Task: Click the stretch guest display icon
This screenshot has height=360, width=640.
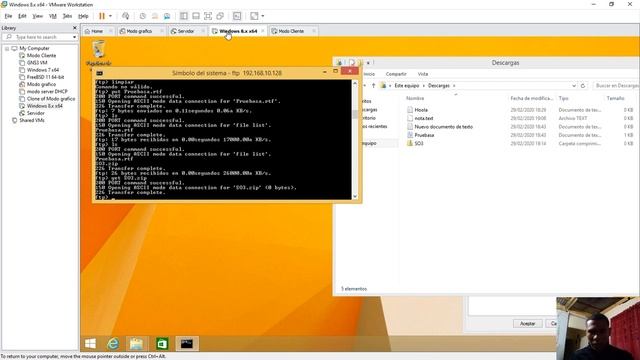Action: pyautogui.click(x=254, y=16)
